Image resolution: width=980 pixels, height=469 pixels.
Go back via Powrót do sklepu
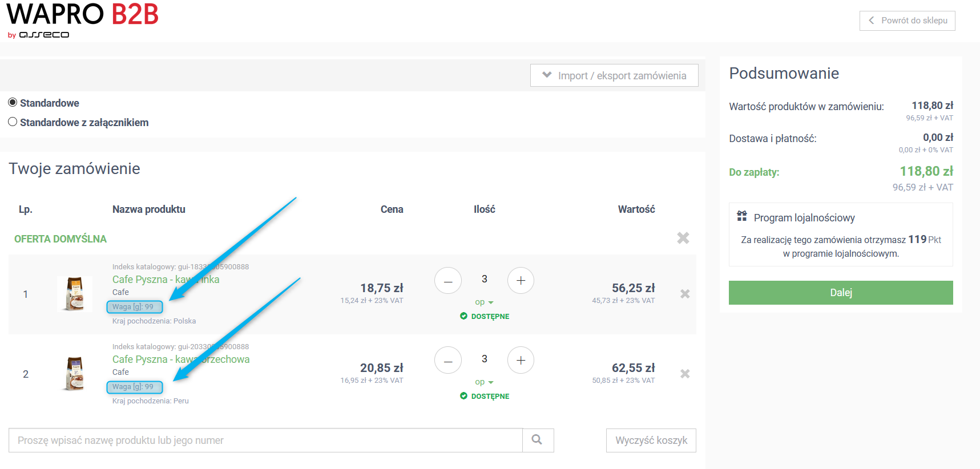click(908, 21)
